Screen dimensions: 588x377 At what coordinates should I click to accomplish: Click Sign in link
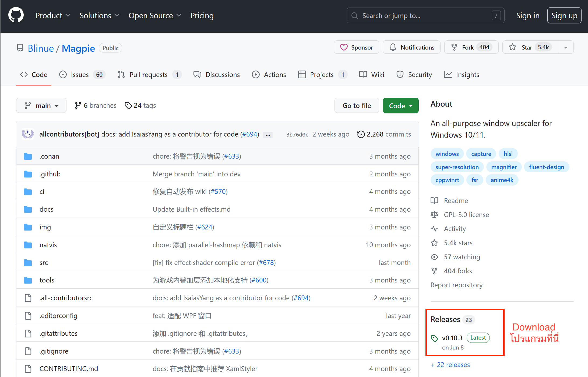tap(527, 16)
